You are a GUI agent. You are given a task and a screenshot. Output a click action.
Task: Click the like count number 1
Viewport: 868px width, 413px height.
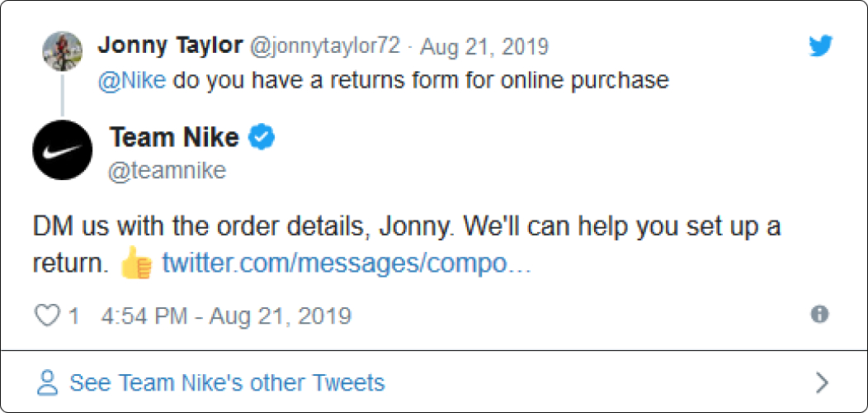point(73,316)
